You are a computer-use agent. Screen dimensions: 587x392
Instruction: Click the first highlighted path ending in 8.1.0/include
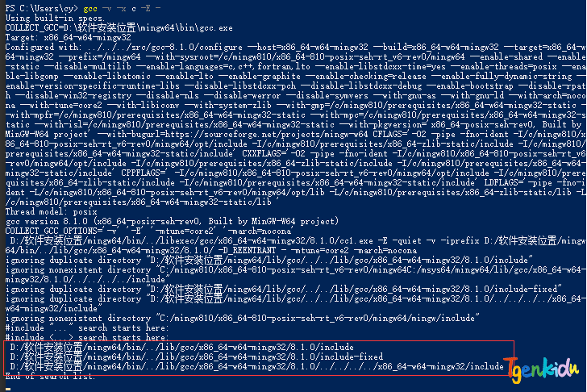182,347
